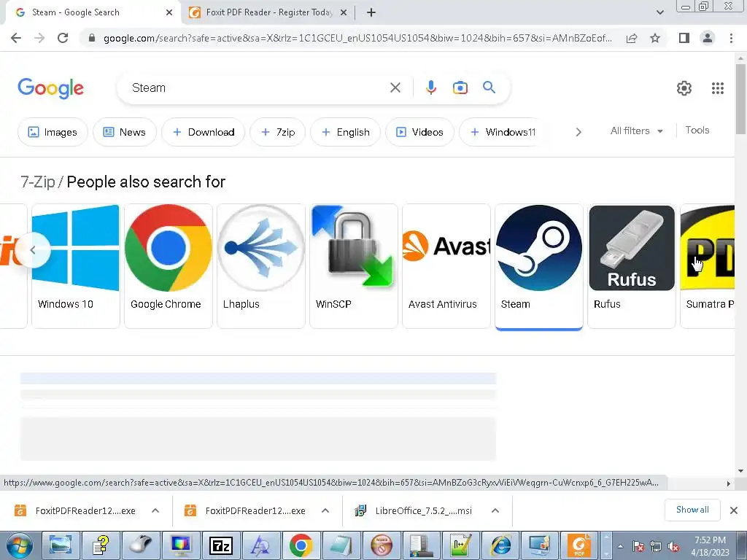
Task: Open Google quick settings gear
Action: click(684, 88)
